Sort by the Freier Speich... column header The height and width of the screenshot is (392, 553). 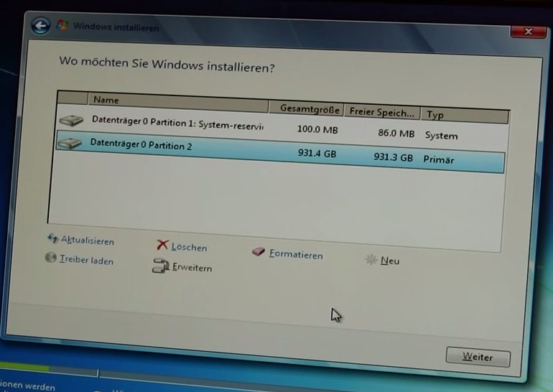[x=382, y=112]
